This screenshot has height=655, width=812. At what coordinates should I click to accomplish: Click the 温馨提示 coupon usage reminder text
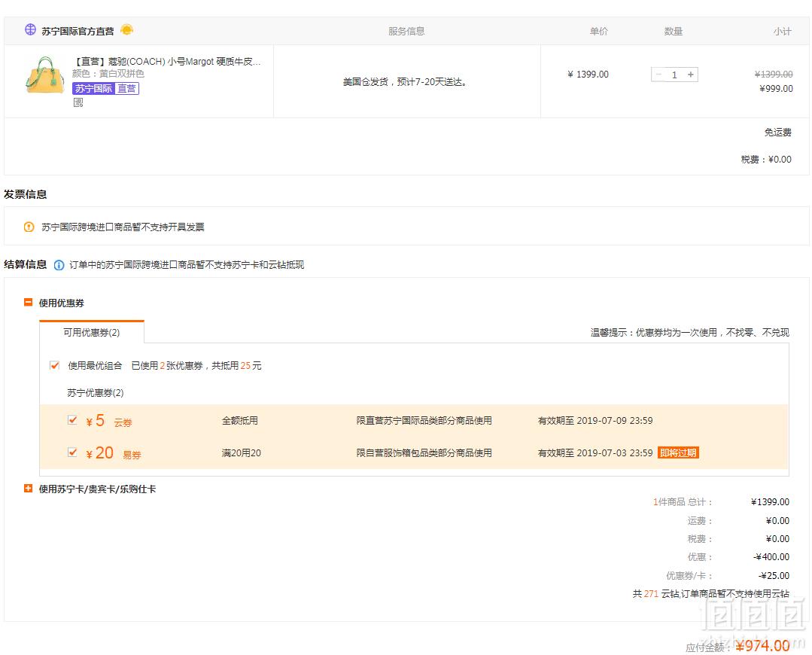(690, 332)
